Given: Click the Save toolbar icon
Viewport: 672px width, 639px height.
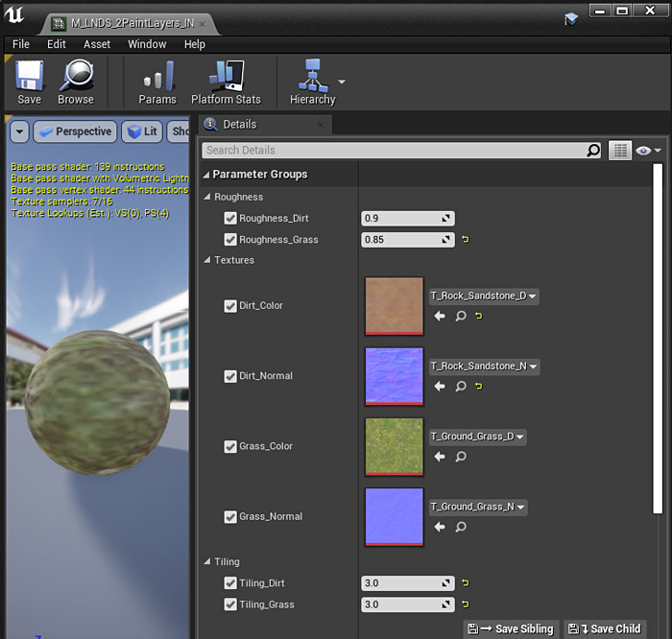Looking at the screenshot, I should pos(29,83).
